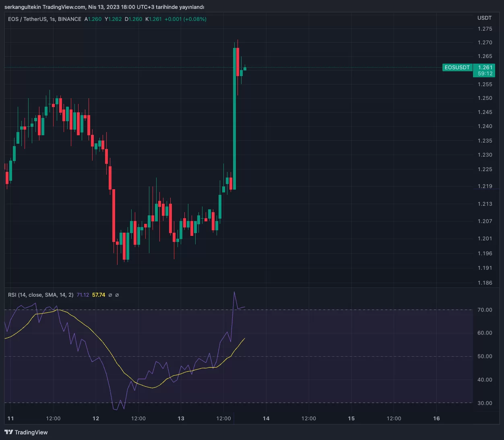Click the second empty-value symbol in RSI legend
The image size is (504, 440).
coord(117,295)
